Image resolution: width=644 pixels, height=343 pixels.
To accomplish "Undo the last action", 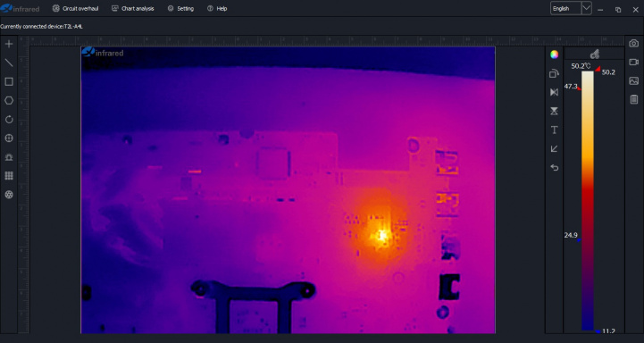I will [554, 168].
